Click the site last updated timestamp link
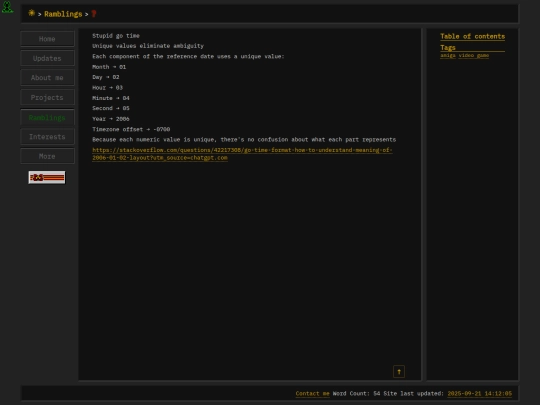540x405 pixels. [480, 394]
